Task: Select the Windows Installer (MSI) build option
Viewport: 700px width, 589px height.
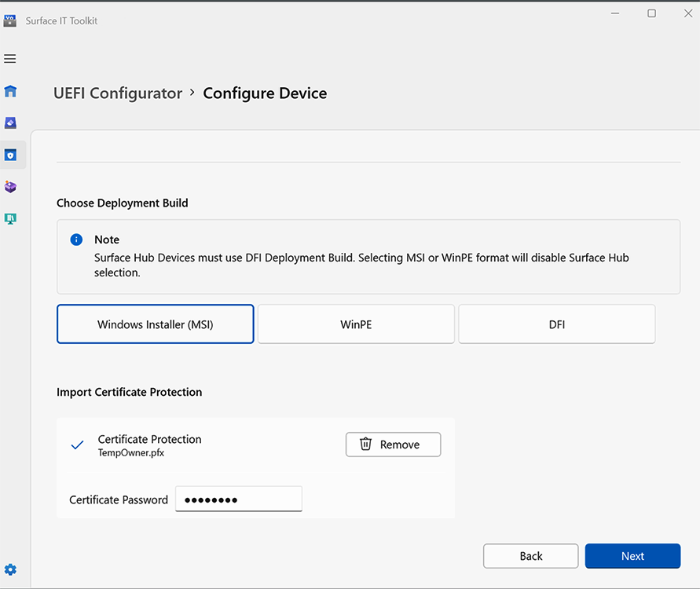Action: (x=155, y=324)
